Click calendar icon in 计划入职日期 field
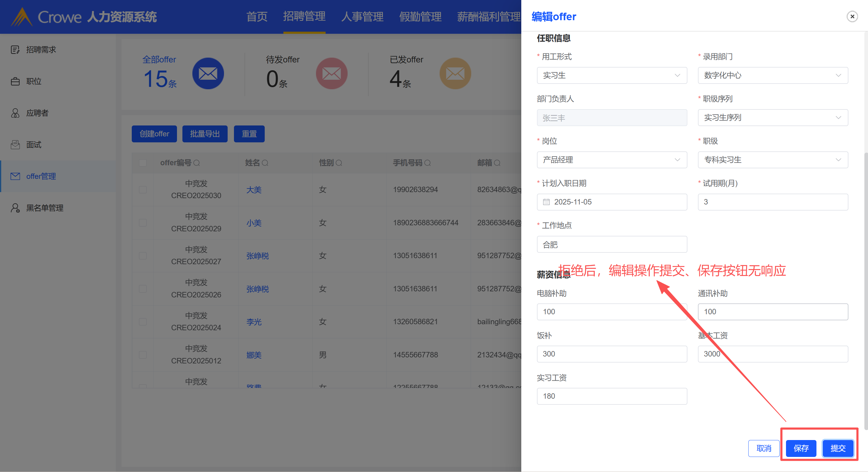Screen dimensions: 868x472 546,202
